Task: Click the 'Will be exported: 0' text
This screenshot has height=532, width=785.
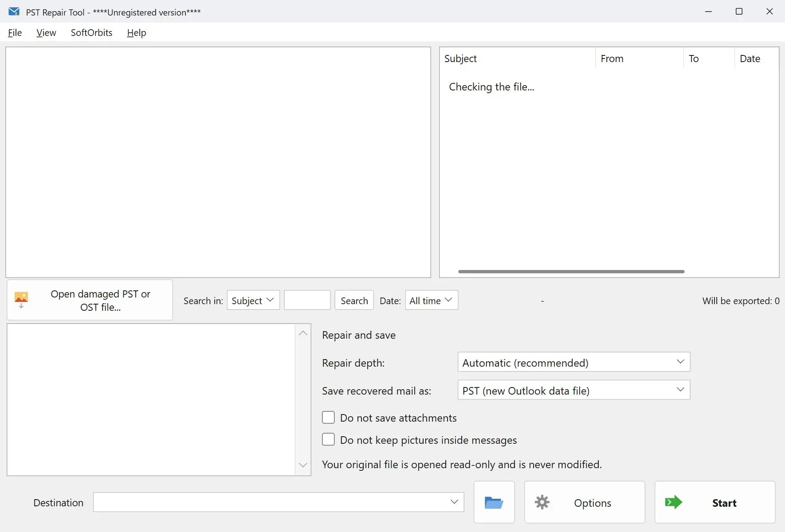Action: click(x=741, y=301)
